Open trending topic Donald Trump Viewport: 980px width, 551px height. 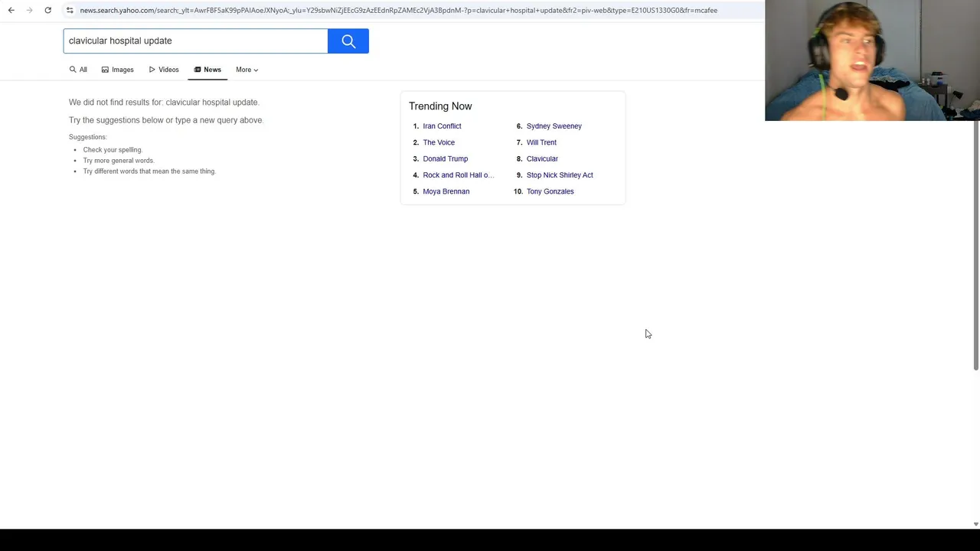[x=445, y=159]
